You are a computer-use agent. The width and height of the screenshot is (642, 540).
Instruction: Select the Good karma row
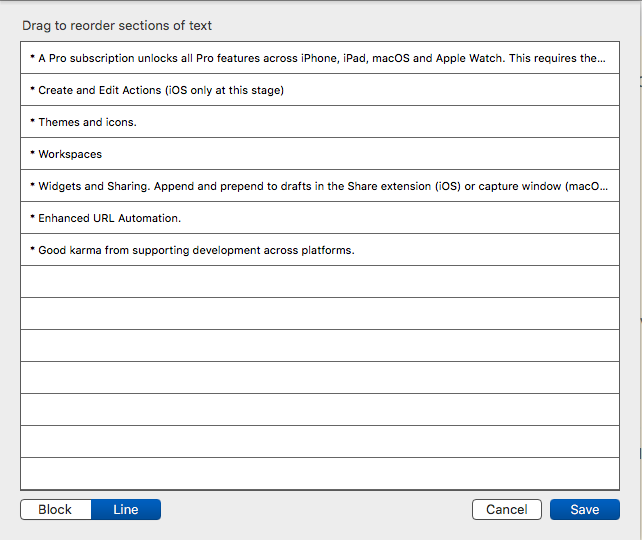click(320, 250)
